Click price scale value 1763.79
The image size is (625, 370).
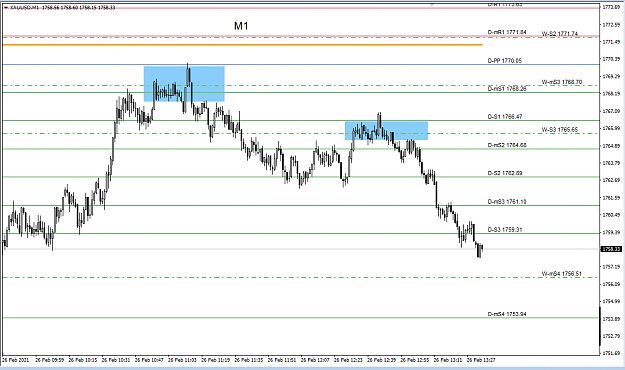611,163
